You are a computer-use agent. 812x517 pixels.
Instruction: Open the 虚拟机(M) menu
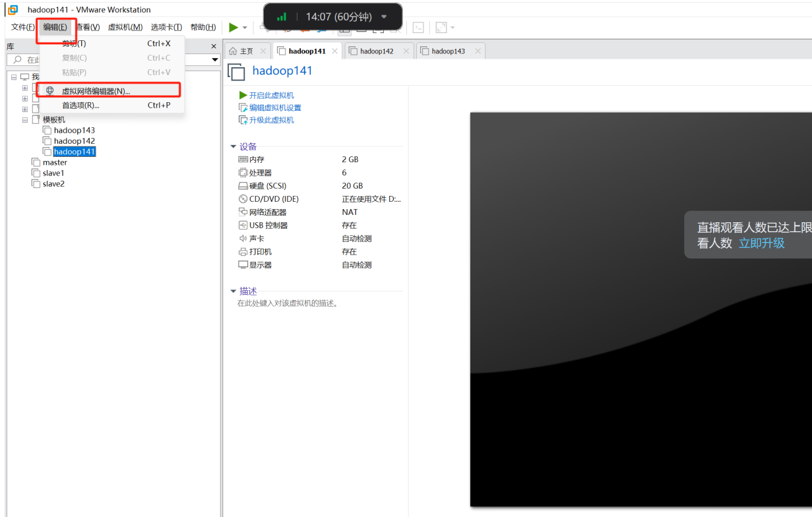pyautogui.click(x=125, y=27)
